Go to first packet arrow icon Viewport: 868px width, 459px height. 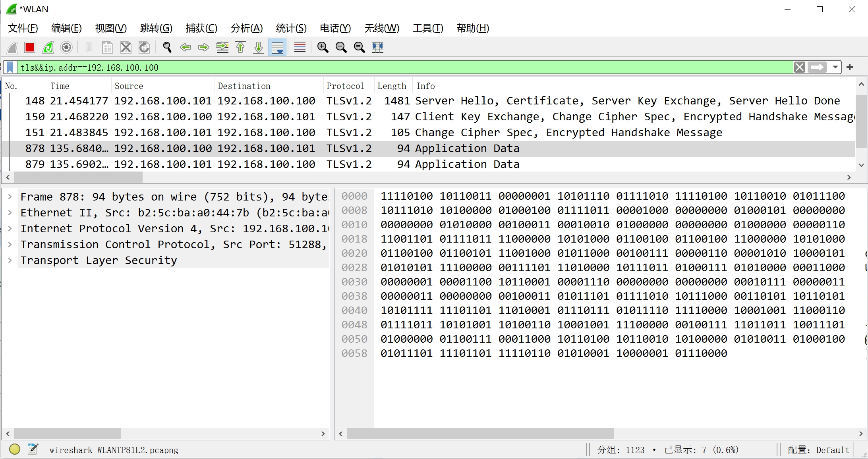pos(240,48)
